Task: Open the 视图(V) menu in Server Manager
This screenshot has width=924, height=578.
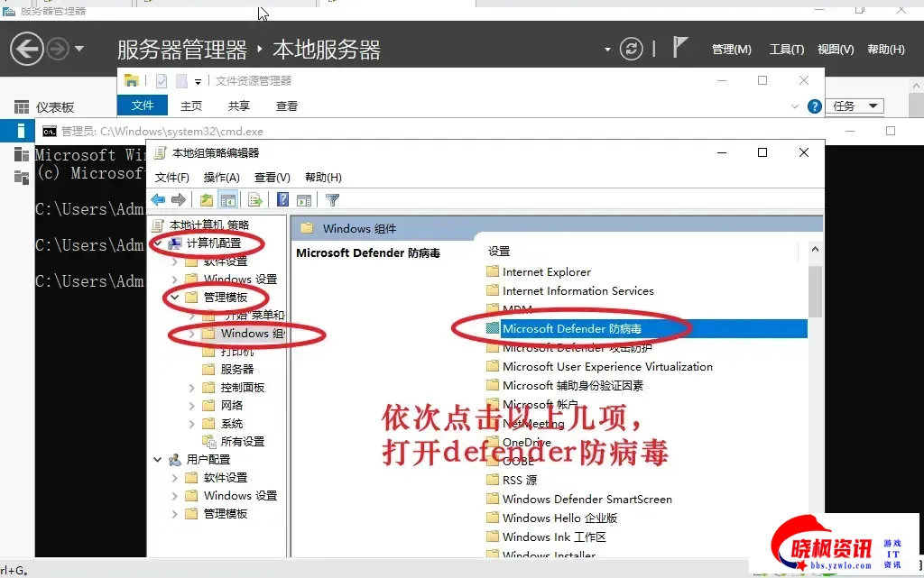Action: (x=836, y=50)
